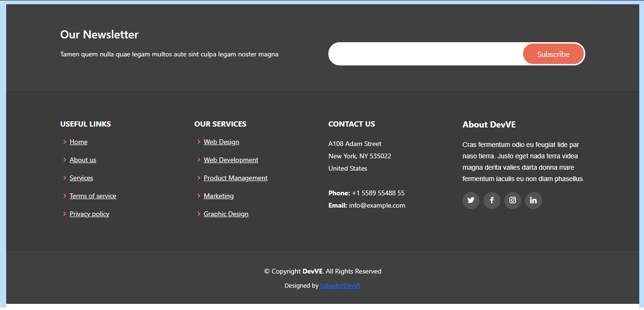The height and width of the screenshot is (310, 644).
Task: Open the Product Management link
Action: tap(236, 178)
